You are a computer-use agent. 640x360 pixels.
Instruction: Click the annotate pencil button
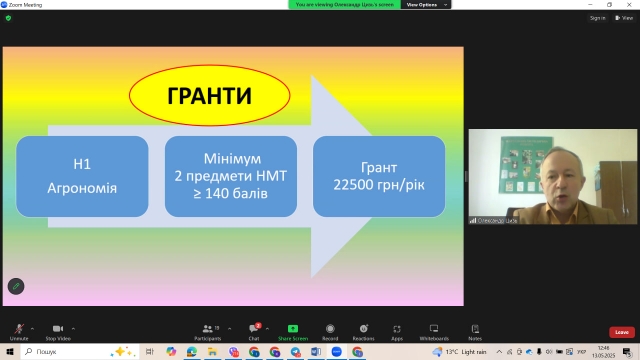point(16,286)
